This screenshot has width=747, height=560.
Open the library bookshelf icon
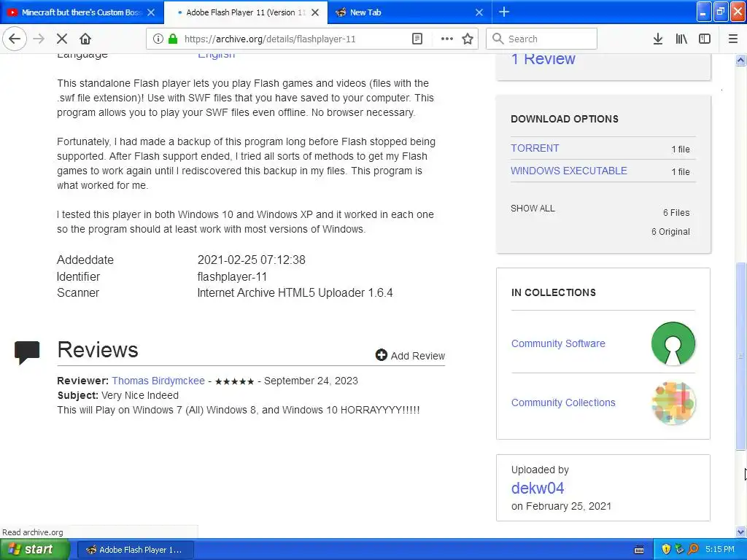pos(681,39)
